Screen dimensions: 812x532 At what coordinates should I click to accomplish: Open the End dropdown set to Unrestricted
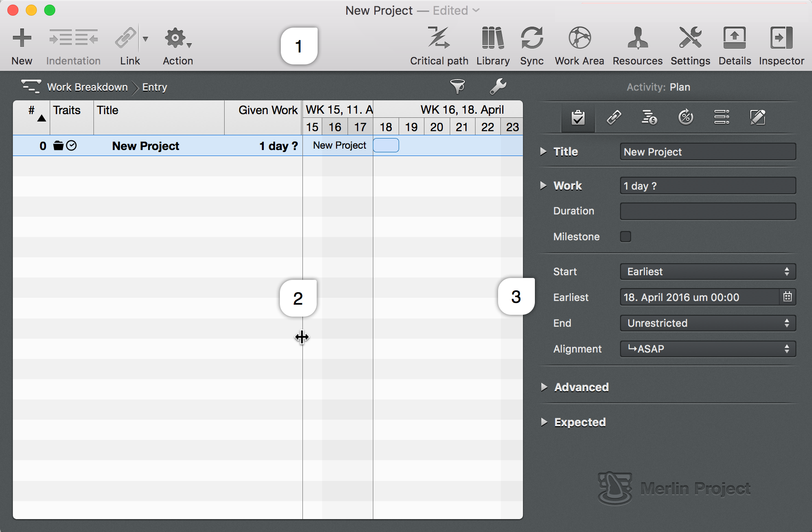pyautogui.click(x=708, y=323)
